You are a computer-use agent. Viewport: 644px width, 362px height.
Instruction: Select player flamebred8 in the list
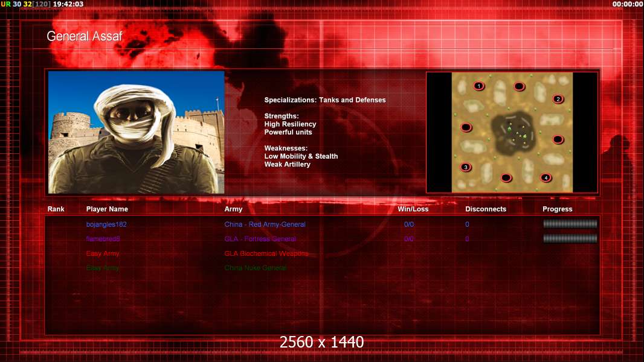click(x=103, y=239)
